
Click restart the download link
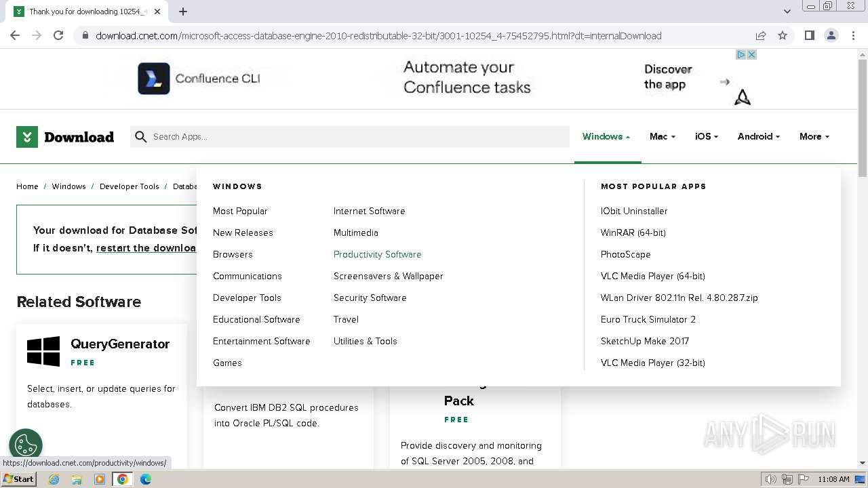tap(146, 248)
